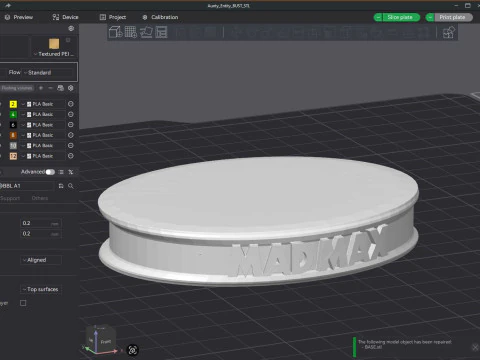The image size is (480, 360).
Task: Click the beige filament 12 color swatch
Action: (x=13, y=156)
